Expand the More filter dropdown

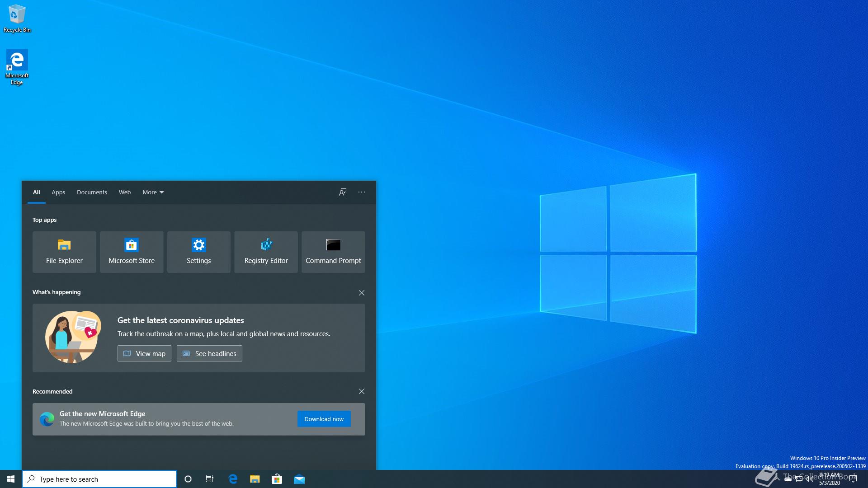[153, 192]
